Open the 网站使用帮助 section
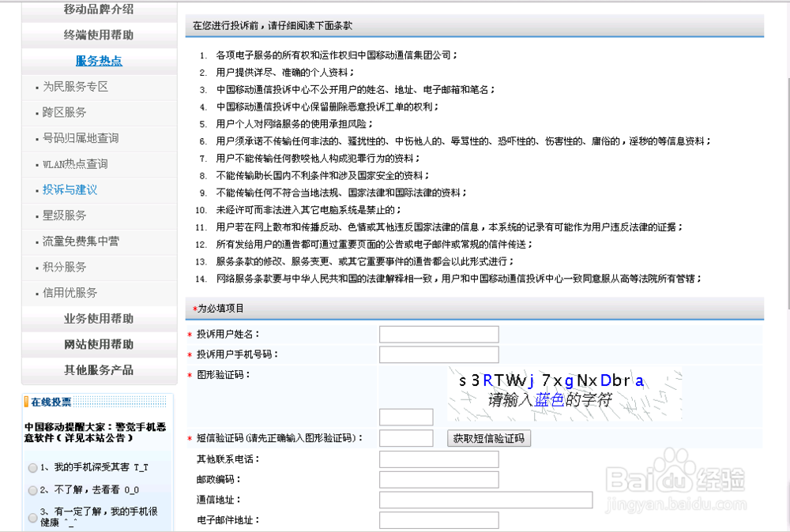The image size is (790, 532). (98, 345)
